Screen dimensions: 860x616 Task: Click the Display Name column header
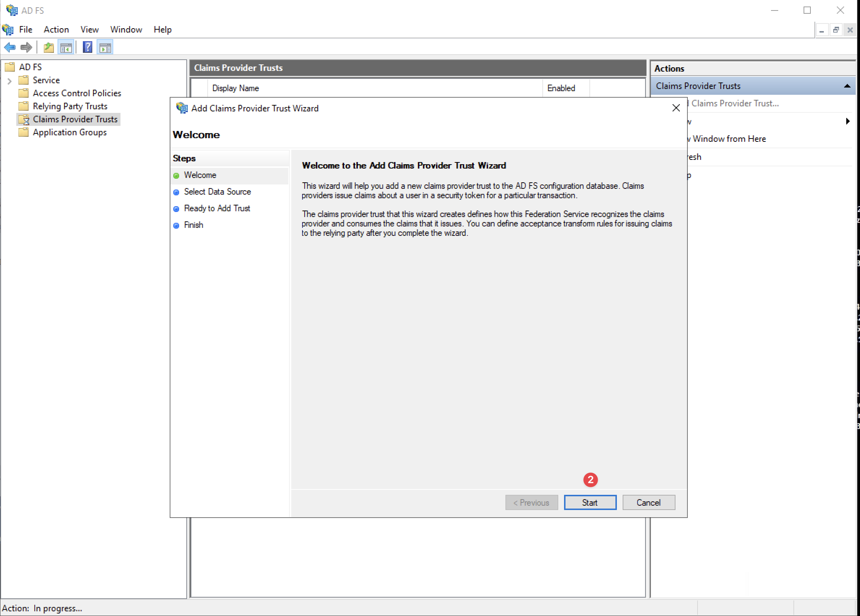tap(235, 88)
